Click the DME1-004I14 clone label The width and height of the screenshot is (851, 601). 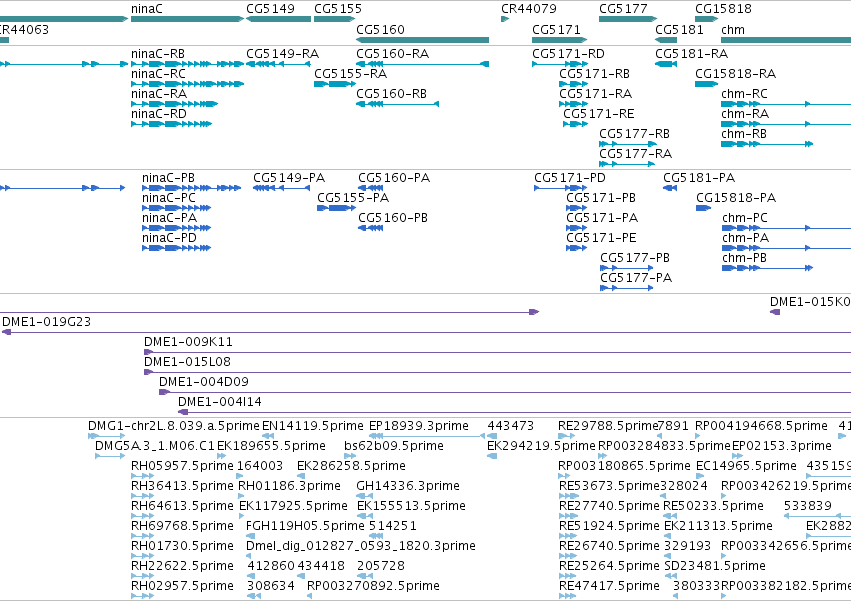(220, 402)
